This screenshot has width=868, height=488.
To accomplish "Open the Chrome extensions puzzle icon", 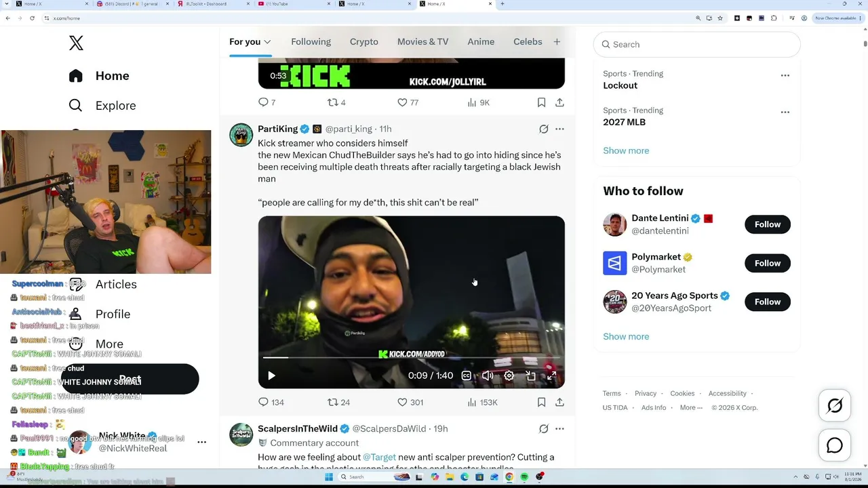I will tap(774, 18).
